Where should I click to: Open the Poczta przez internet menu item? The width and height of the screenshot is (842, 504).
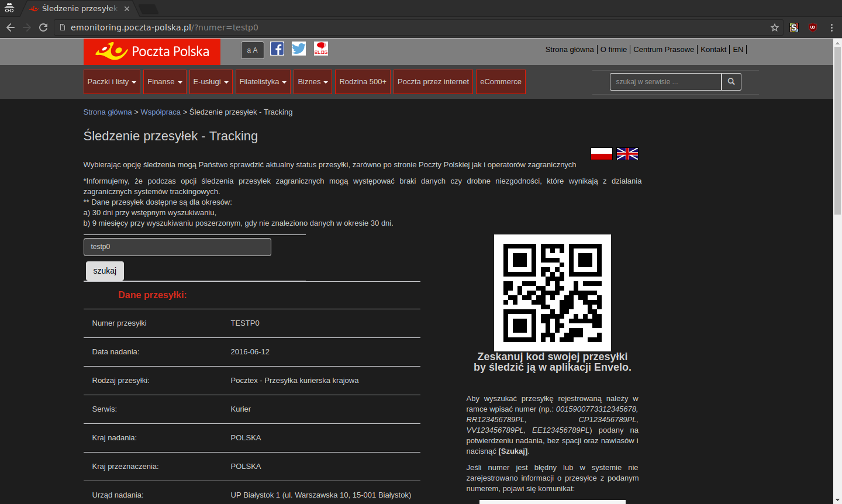coord(433,82)
